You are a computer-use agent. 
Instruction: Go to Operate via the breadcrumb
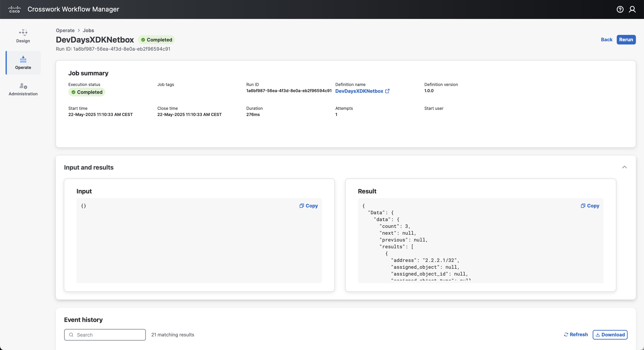point(65,30)
